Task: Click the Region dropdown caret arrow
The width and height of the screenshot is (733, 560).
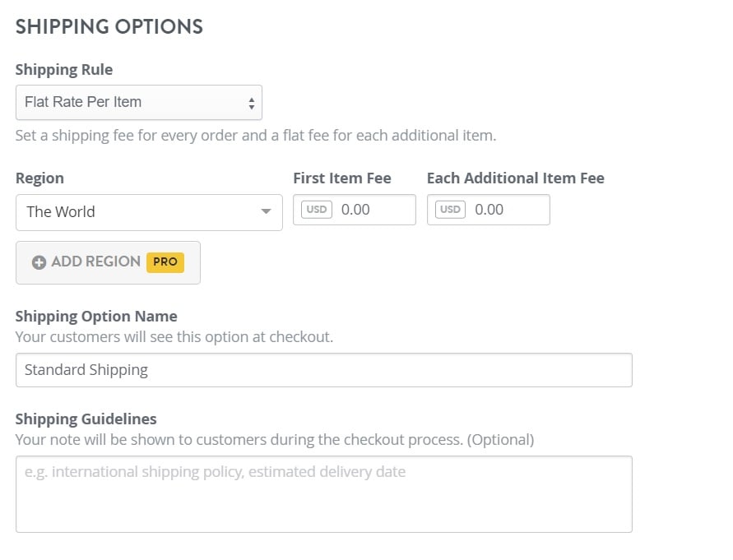Action: pos(266,211)
